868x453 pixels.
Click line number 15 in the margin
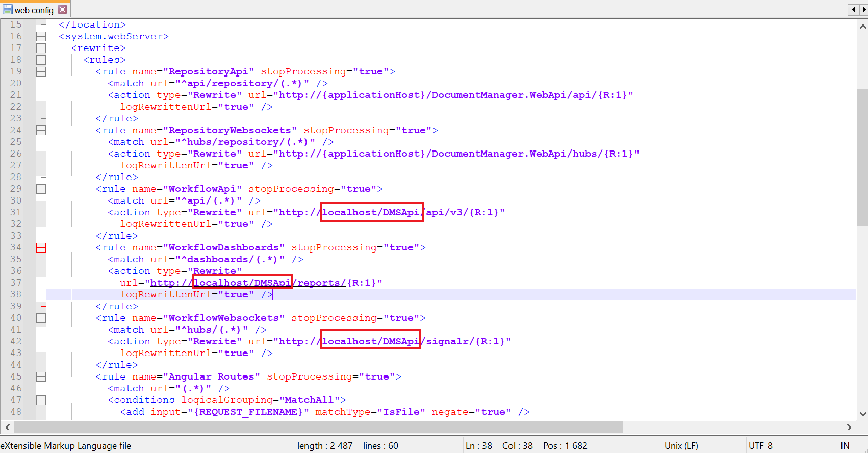tap(16, 24)
